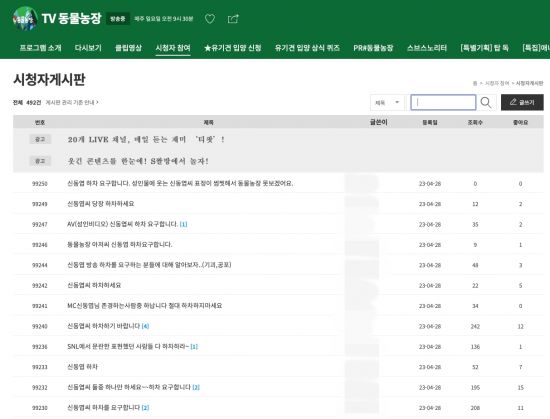Click view count 242 of post 99240
Screen dimensions: 550x419
coord(475,326)
